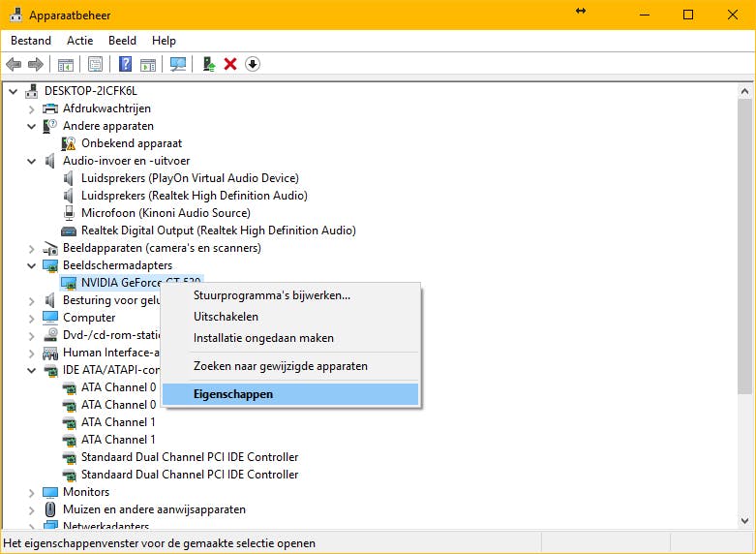The height and width of the screenshot is (554, 756).
Task: Open the Help menu
Action: pos(164,41)
